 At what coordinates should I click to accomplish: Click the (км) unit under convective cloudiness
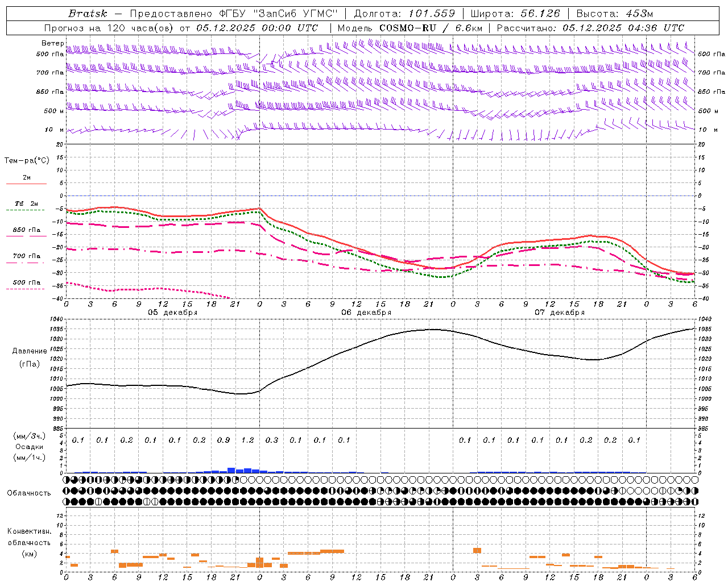(29, 553)
